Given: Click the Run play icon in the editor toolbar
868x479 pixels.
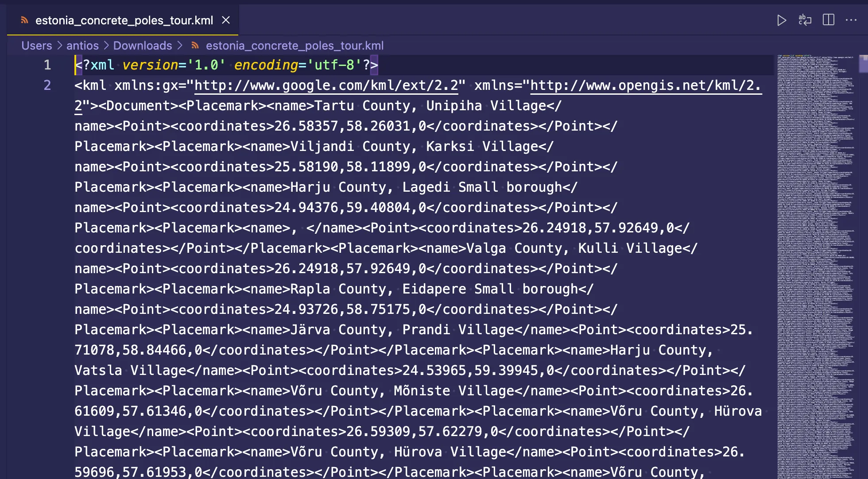Looking at the screenshot, I should [x=782, y=20].
